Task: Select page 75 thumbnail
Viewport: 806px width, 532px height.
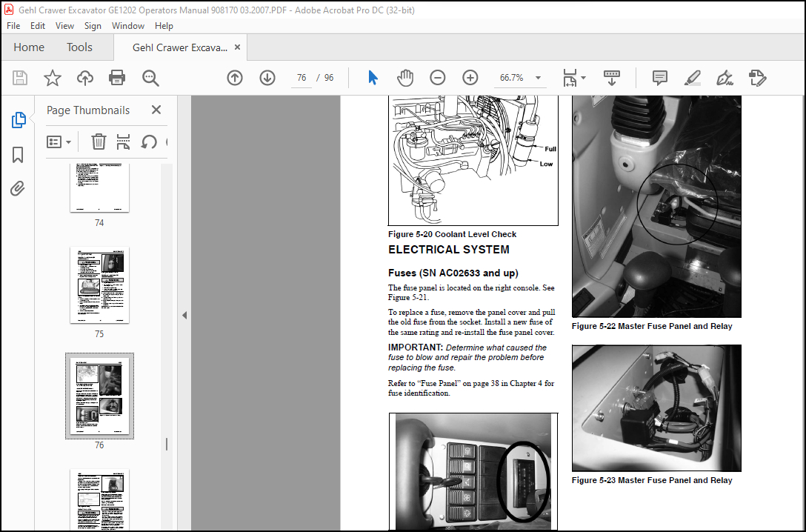Action: point(99,285)
